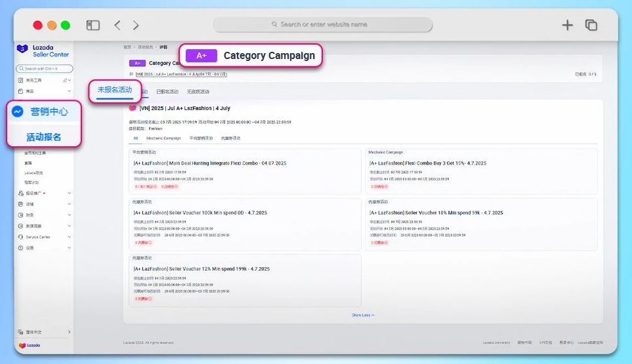Expand the 数据罗盘 section chevron

pyautogui.click(x=70, y=226)
